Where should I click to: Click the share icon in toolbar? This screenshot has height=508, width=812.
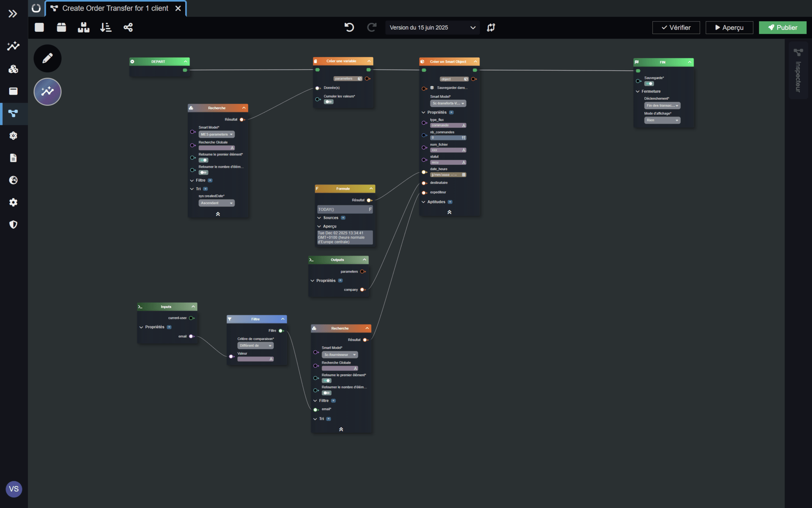[128, 28]
